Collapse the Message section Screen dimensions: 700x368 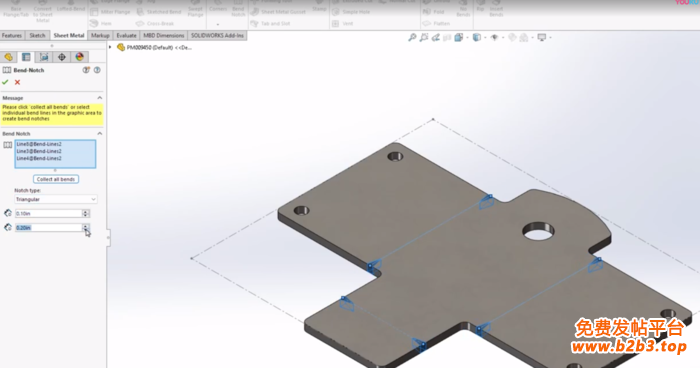click(x=100, y=98)
